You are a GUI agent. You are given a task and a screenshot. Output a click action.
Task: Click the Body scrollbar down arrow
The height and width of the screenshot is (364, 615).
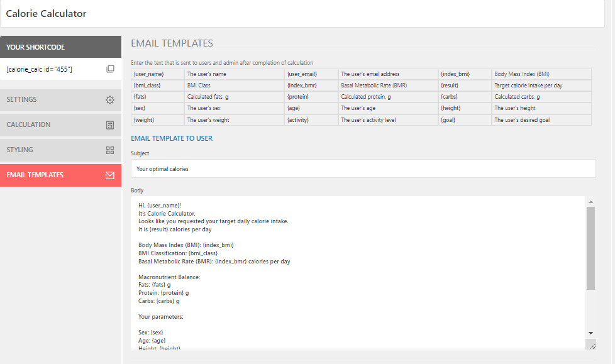click(x=590, y=333)
